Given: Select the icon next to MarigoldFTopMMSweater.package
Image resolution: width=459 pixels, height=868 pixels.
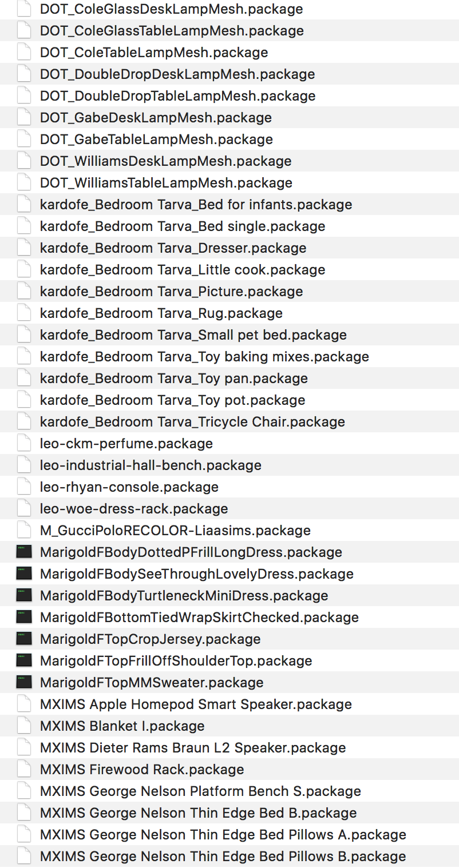Looking at the screenshot, I should point(24,682).
